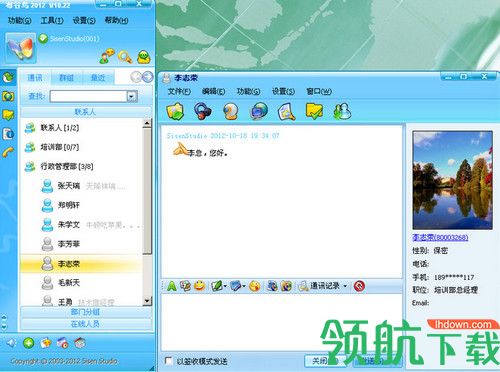500x372 pixels.
Task: Open the add contact icon in main window
Action: pos(107,56)
